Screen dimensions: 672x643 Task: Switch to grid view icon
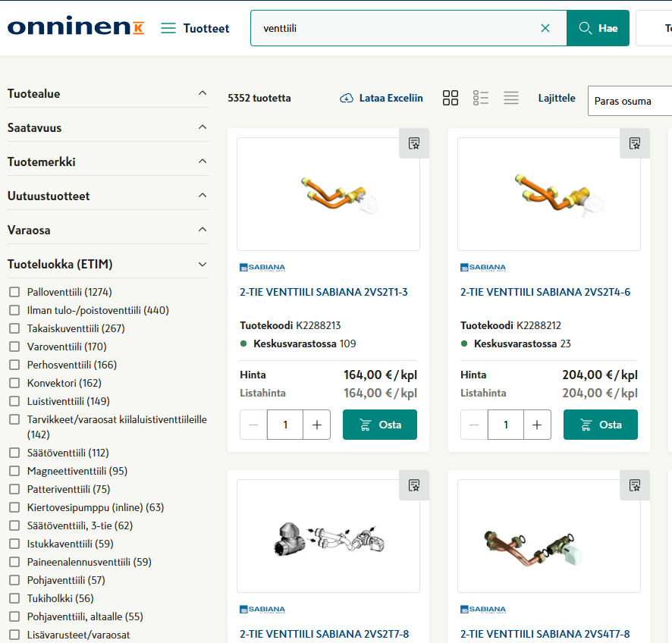tap(451, 98)
